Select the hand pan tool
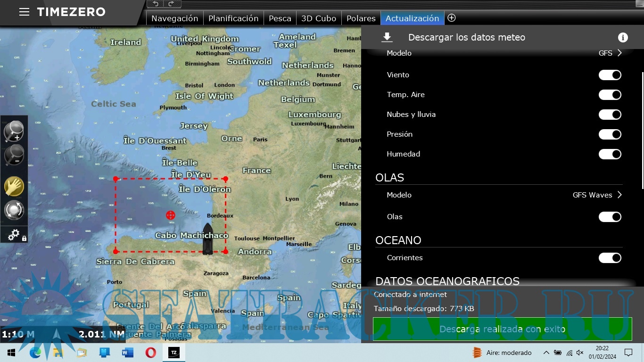 14,186
